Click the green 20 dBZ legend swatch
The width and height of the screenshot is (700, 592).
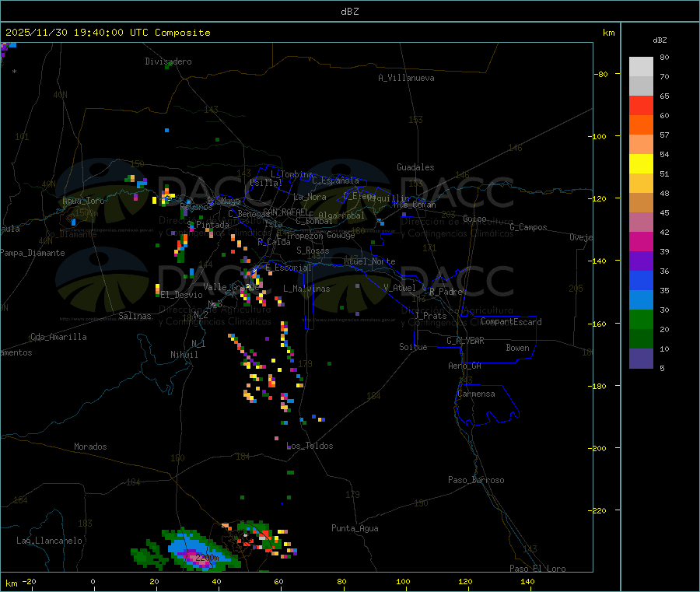click(x=641, y=319)
